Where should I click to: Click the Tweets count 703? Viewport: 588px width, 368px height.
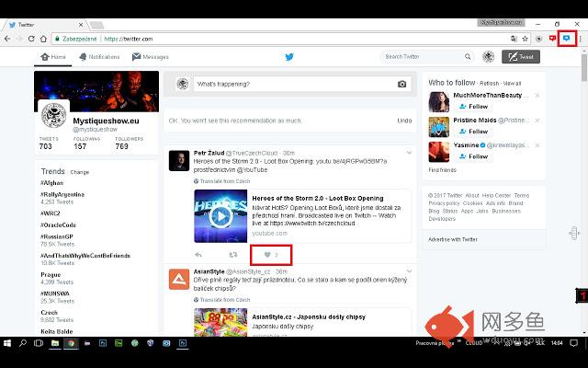point(46,146)
